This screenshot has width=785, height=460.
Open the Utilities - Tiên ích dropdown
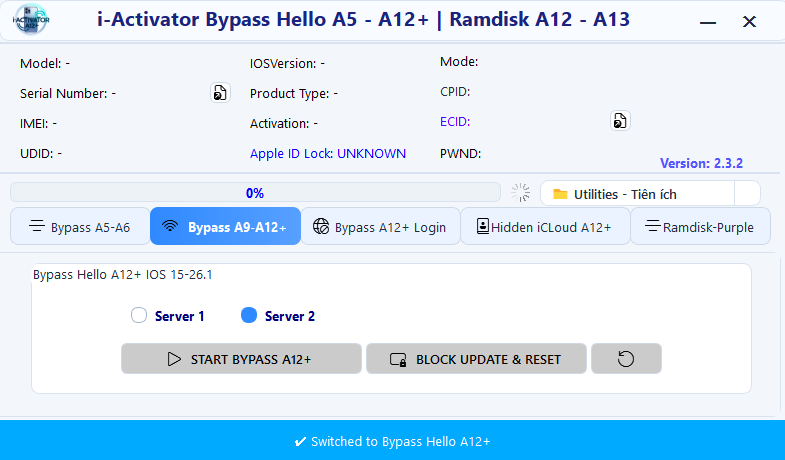click(650, 193)
